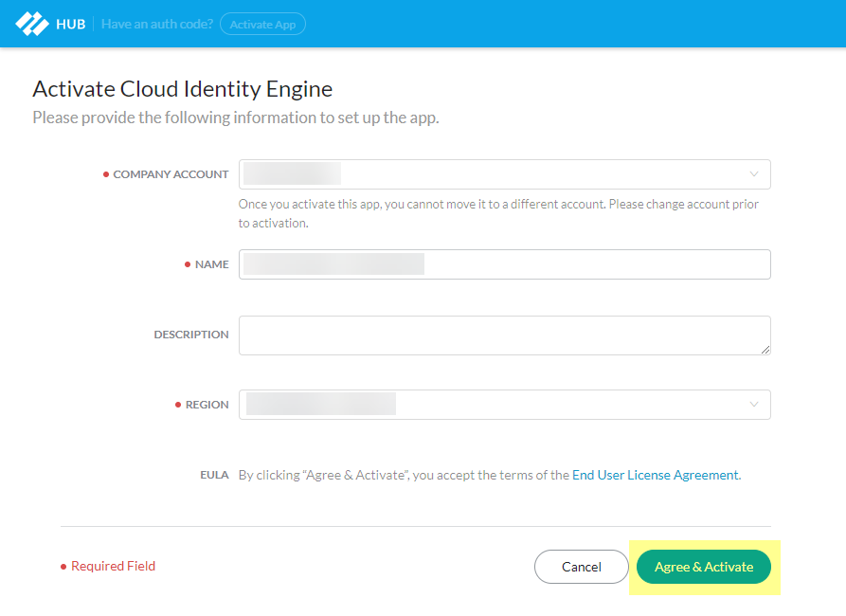
Task: Click the Activate App button
Action: coord(262,24)
